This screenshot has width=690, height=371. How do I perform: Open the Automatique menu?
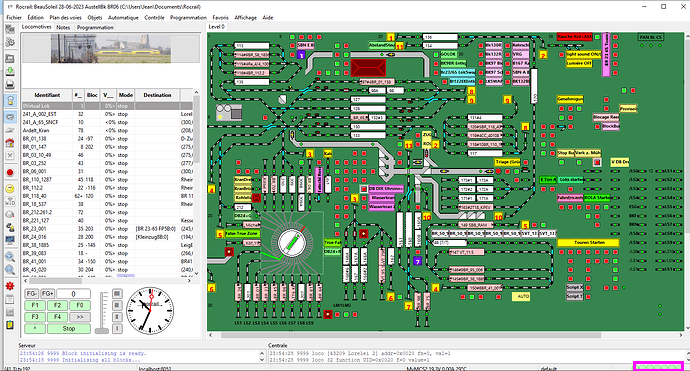point(123,18)
